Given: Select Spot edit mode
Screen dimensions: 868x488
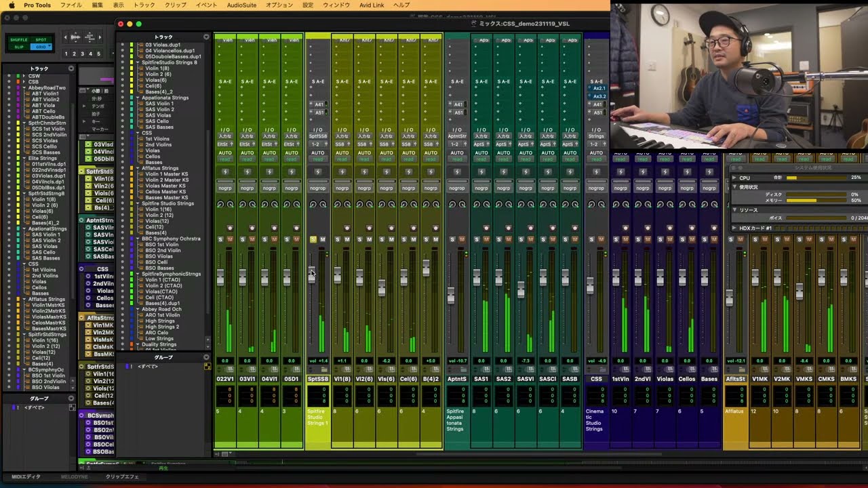Looking at the screenshot, I should pos(41,40).
